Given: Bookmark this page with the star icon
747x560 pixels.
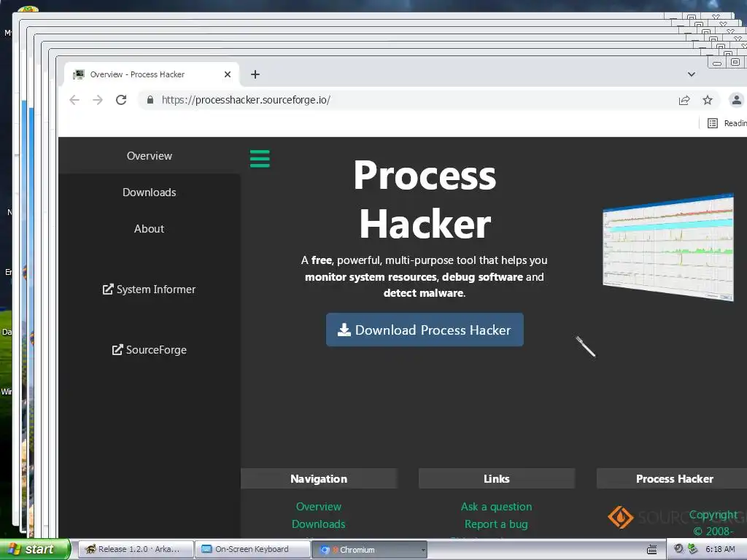Looking at the screenshot, I should click(708, 100).
